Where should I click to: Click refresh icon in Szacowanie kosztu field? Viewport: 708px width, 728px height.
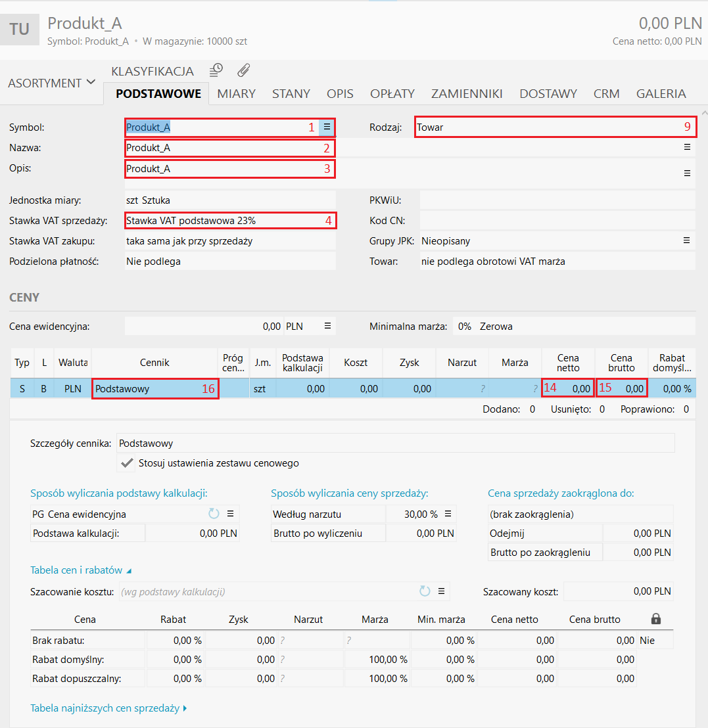point(425,591)
